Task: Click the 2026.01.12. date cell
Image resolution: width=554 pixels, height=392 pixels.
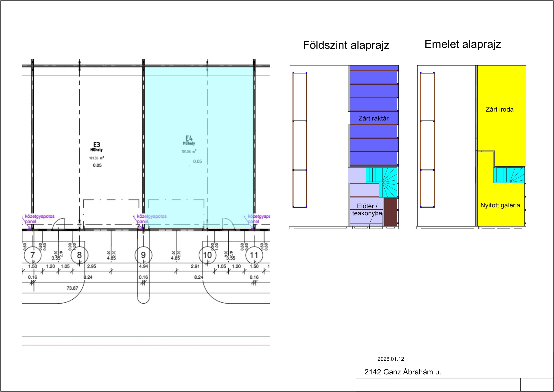Action: [x=391, y=359]
